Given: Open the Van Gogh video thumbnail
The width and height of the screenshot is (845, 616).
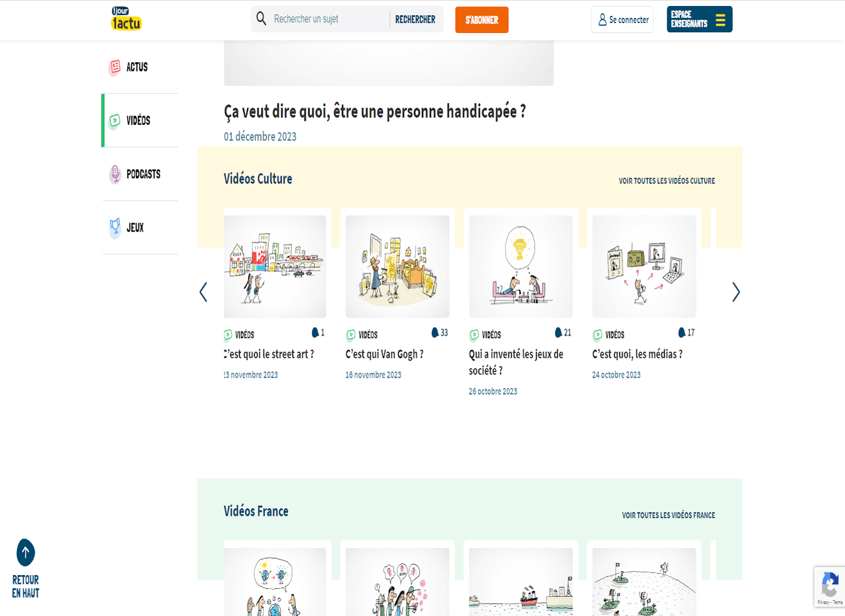Looking at the screenshot, I should tap(397, 267).
